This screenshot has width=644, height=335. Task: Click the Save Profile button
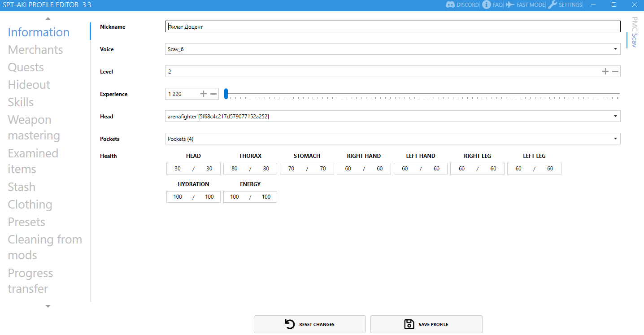[x=426, y=324]
